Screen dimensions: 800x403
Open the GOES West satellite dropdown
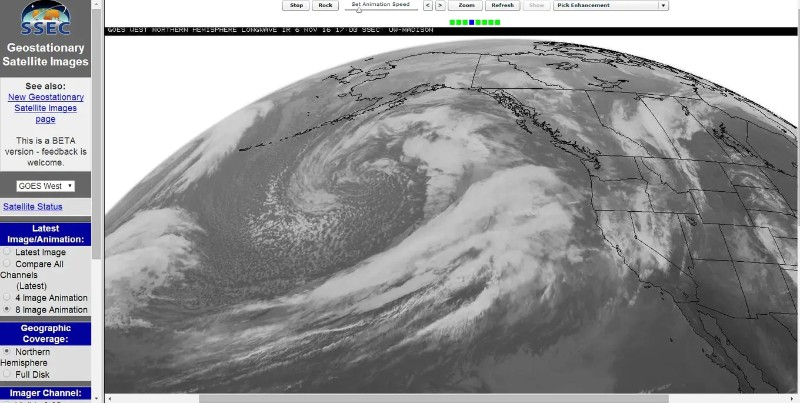point(45,186)
